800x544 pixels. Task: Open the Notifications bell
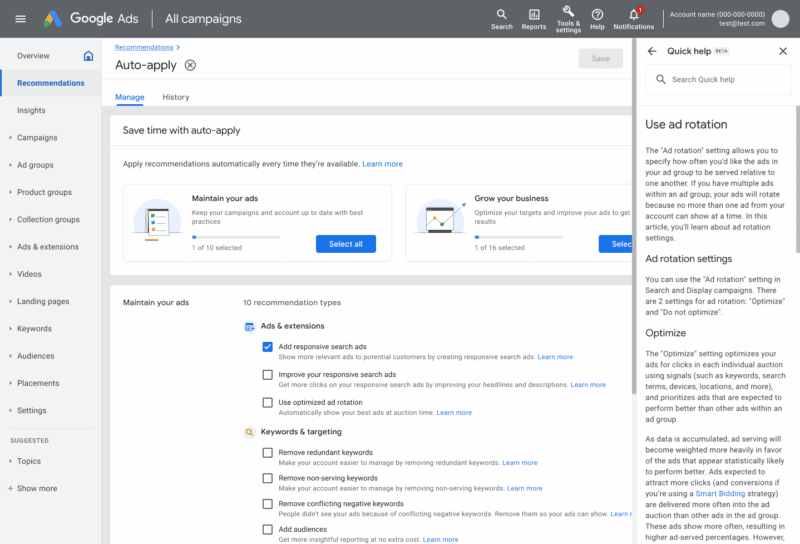tap(633, 14)
